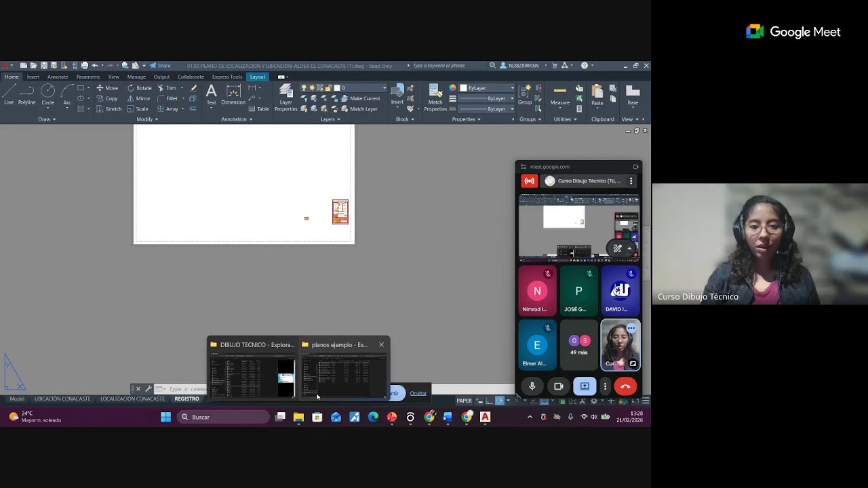Expand the Draw panel
868x488 pixels.
pyautogui.click(x=47, y=119)
